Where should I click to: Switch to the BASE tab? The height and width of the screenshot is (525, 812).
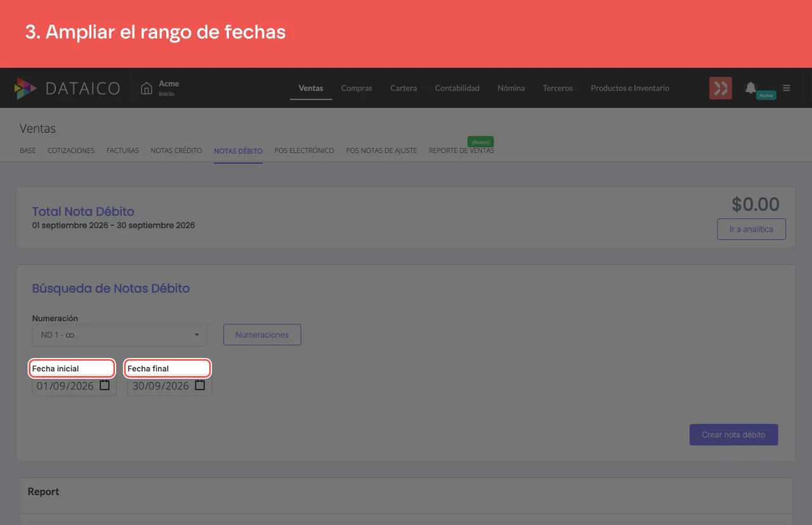click(x=28, y=150)
